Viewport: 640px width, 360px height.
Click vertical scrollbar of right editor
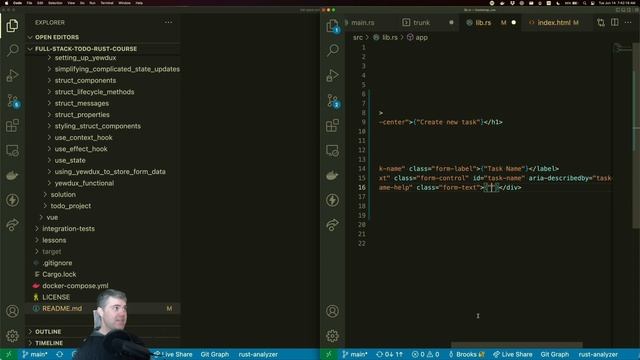(636, 135)
